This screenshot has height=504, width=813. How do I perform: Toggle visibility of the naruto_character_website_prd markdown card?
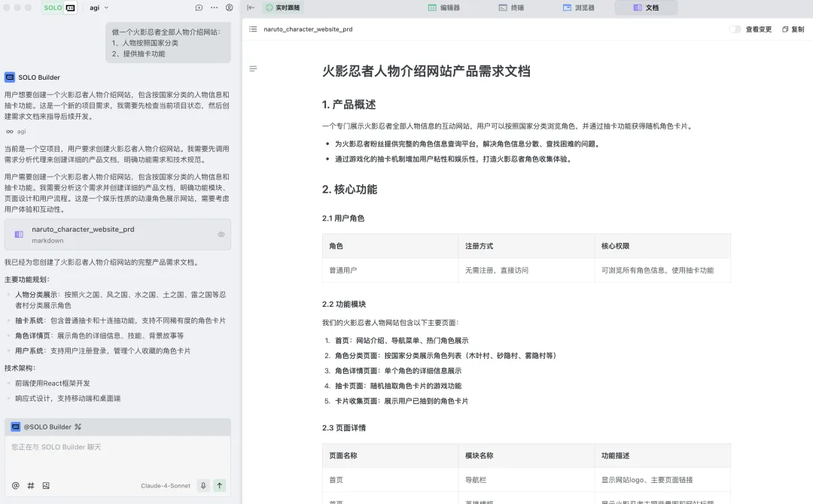tap(221, 234)
